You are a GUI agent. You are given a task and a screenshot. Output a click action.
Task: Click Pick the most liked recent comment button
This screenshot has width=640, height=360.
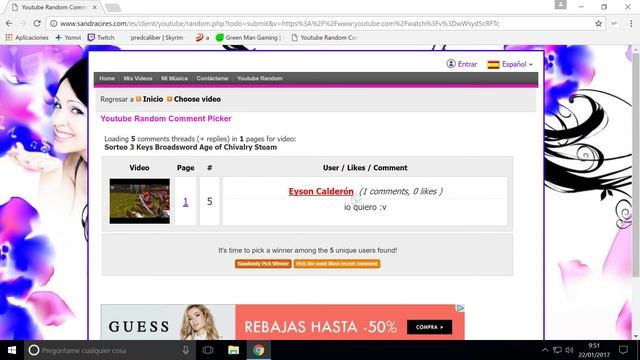click(x=337, y=264)
